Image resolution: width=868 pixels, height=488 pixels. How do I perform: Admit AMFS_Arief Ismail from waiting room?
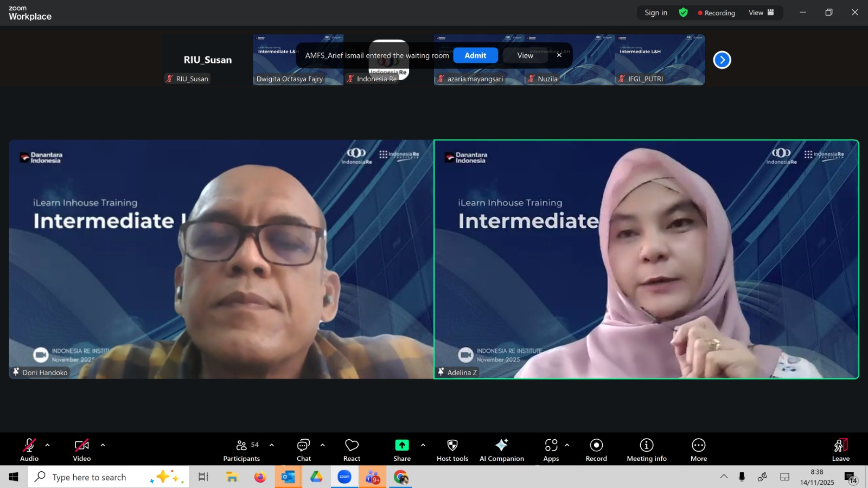tap(475, 55)
